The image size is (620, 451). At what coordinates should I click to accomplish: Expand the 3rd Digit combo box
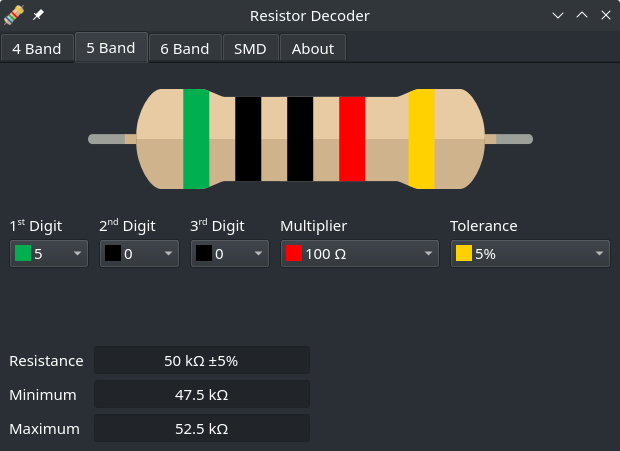point(229,254)
